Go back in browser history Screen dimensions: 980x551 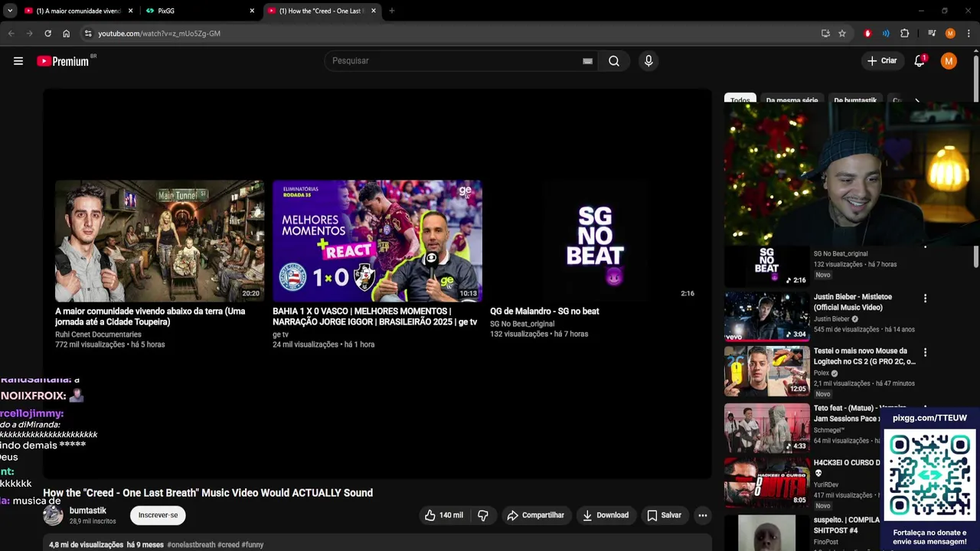11,34
